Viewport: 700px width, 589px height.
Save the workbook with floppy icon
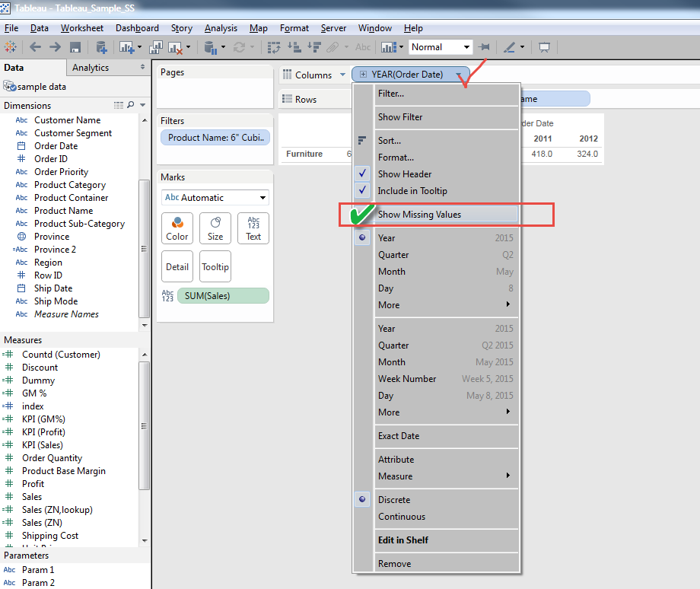click(75, 47)
